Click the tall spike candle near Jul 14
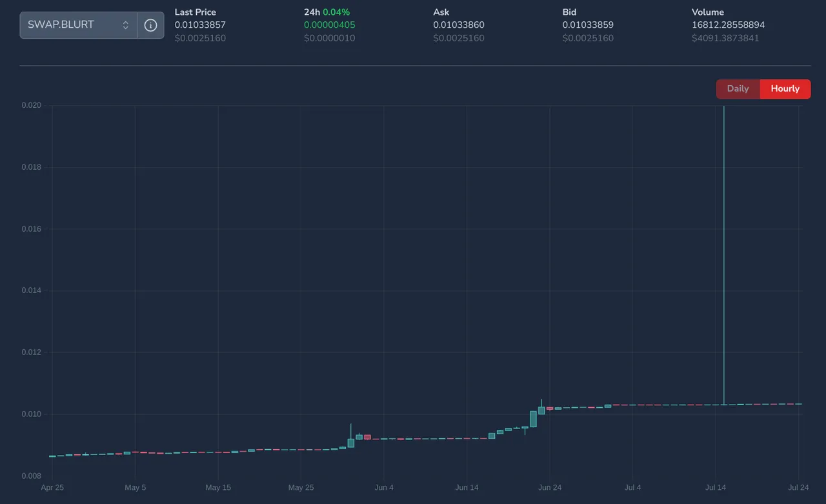 [724, 255]
